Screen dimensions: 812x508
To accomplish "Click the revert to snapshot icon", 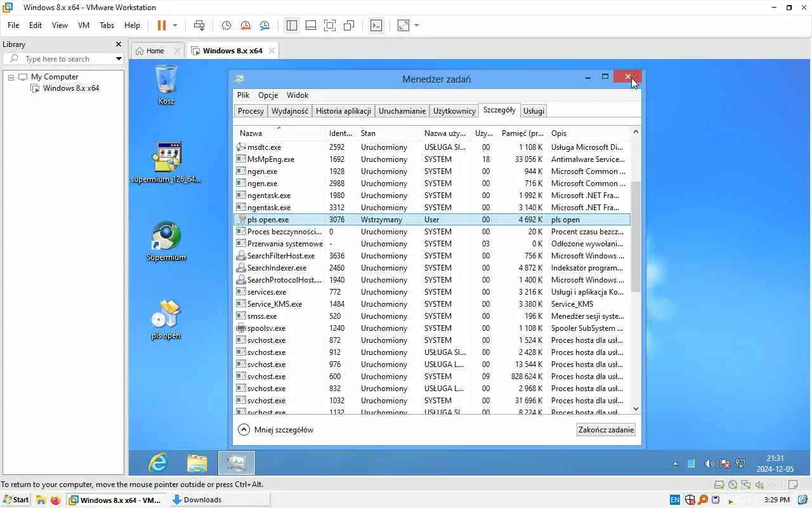I will [x=246, y=25].
